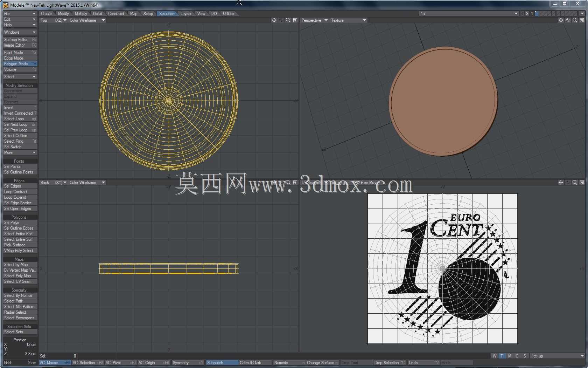Open the Construct tab
The image size is (588, 368).
(x=116, y=14)
